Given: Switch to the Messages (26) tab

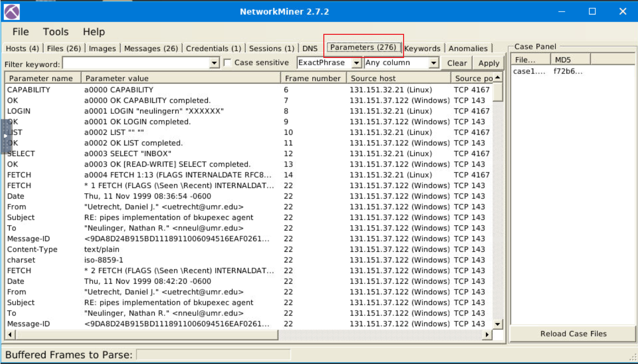Looking at the screenshot, I should coord(151,48).
